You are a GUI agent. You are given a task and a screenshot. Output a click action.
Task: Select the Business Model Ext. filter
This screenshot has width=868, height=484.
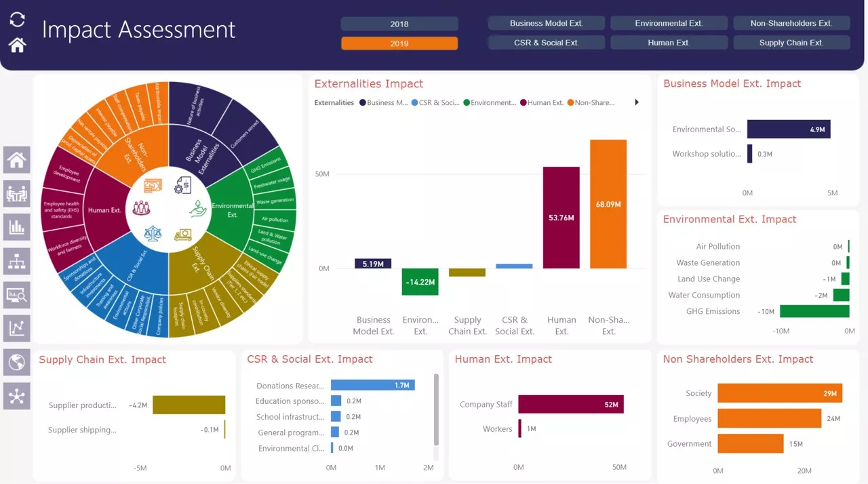click(x=546, y=22)
